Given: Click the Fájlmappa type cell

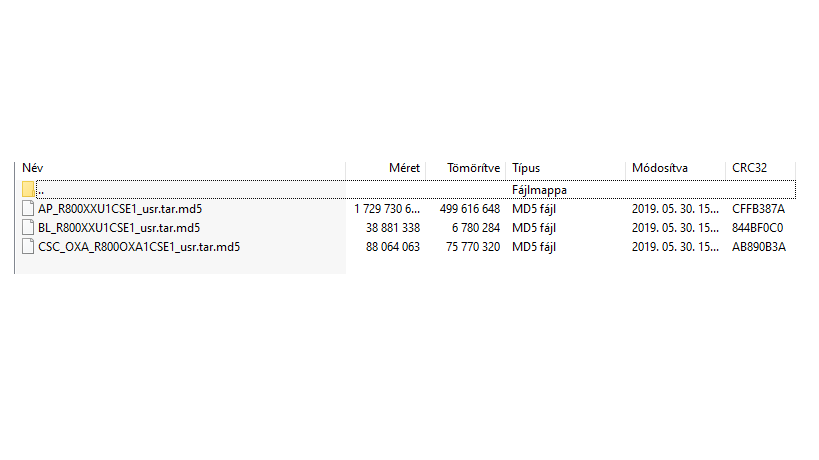Looking at the screenshot, I should tap(539, 189).
